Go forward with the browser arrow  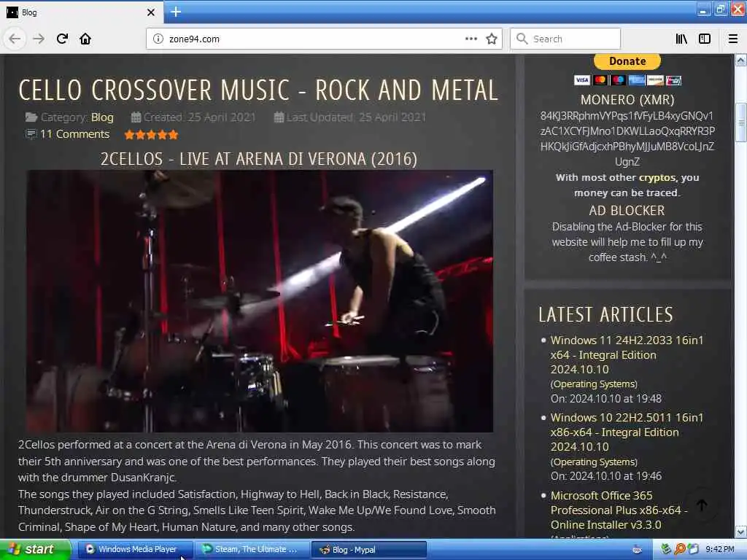(39, 39)
